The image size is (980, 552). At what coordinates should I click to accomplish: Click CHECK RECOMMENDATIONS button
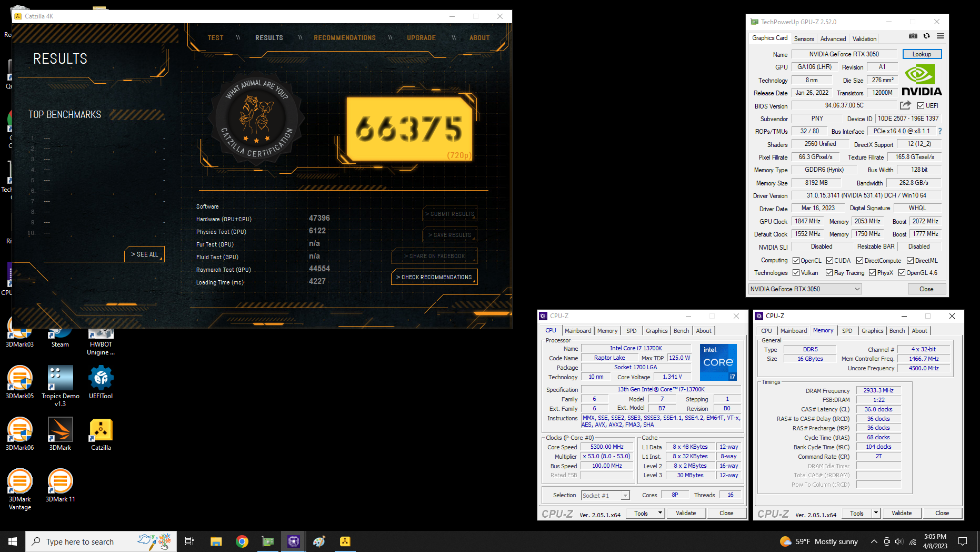434,277
